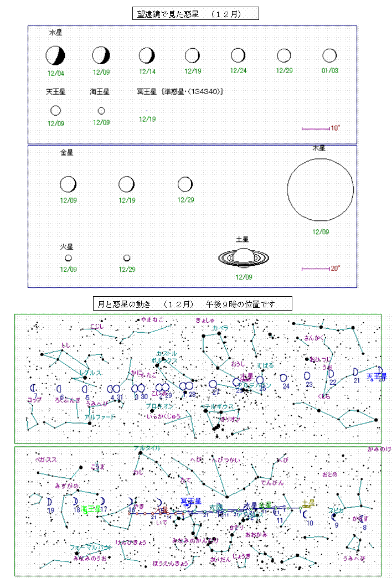Select the constellation label おおかみ
392x578 pixels.
pos(256,534)
